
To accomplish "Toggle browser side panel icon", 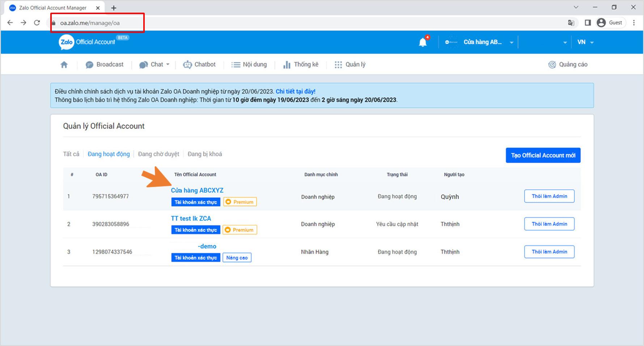I will click(x=588, y=23).
